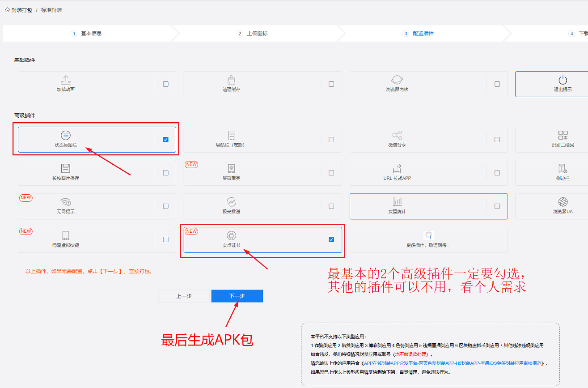Image resolution: width=588 pixels, height=388 pixels.
Task: Click the 长按图片保存 floppy disk icon
Action: point(66,168)
